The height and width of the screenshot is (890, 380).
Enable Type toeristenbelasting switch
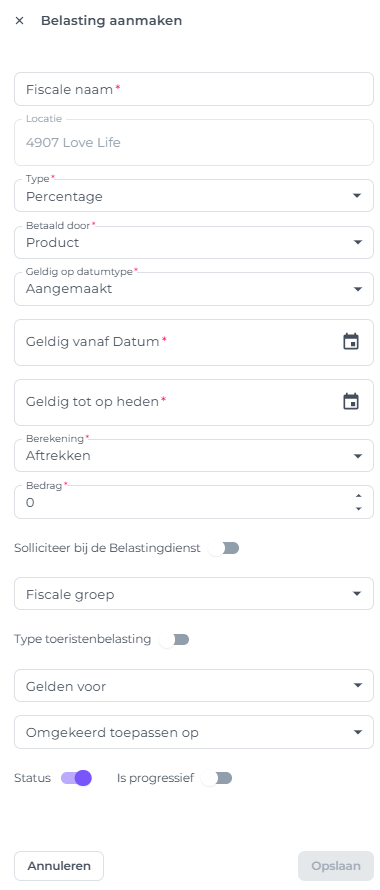pos(174,640)
